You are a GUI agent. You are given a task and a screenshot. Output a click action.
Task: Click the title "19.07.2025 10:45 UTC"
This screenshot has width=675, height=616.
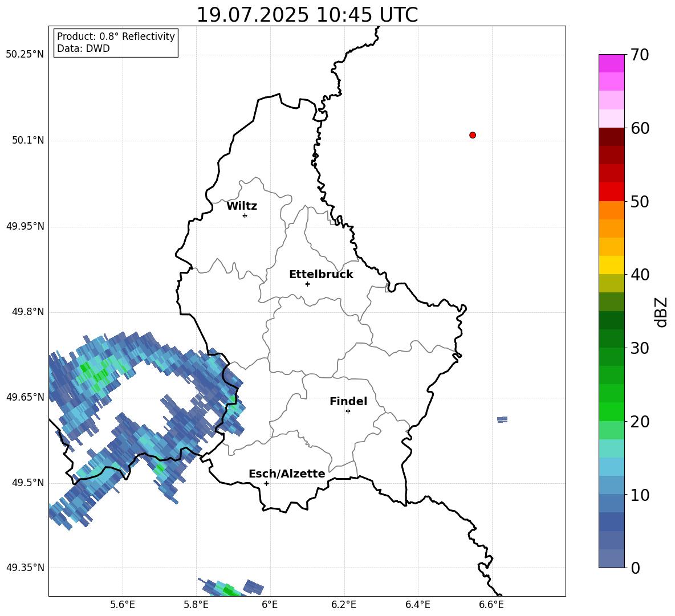click(307, 15)
